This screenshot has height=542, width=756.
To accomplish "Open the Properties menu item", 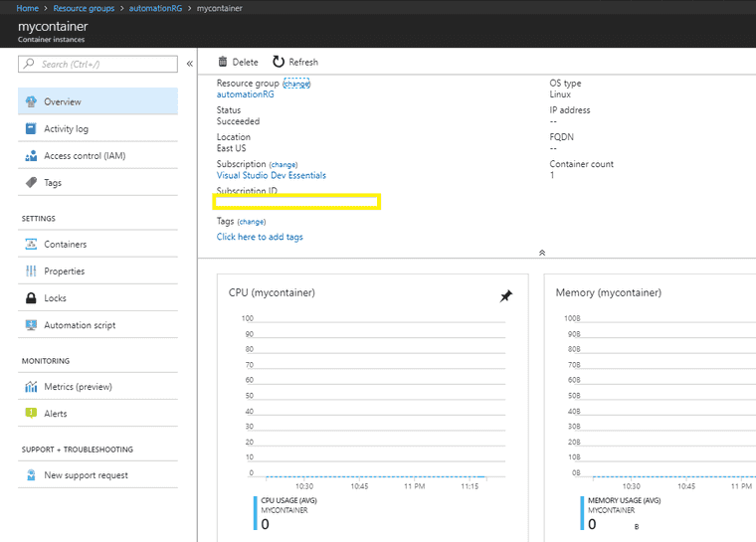I will coord(65,271).
